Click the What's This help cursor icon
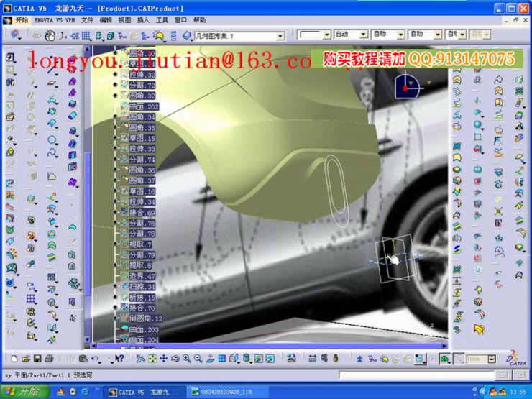Screen dimensions: 532x399 (119, 358)
